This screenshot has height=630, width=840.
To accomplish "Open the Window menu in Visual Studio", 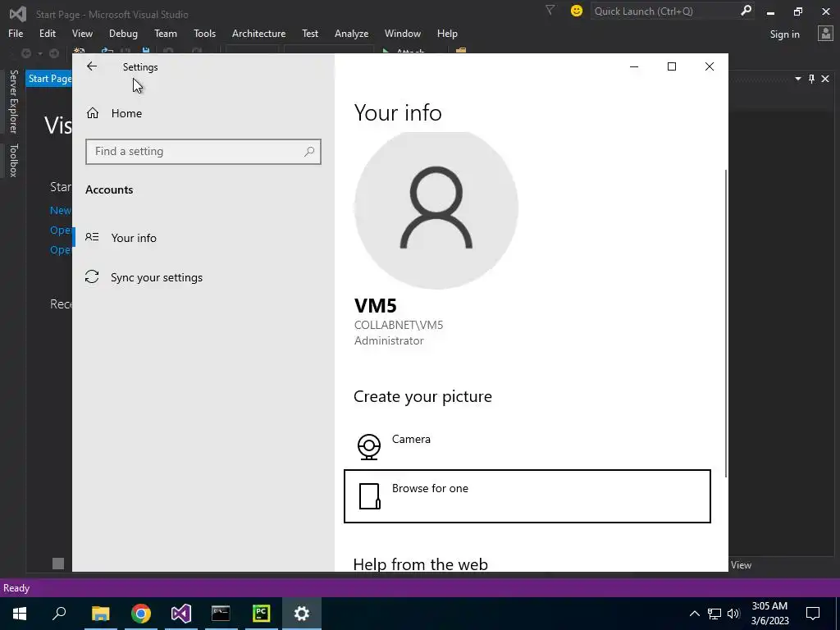I will (402, 33).
